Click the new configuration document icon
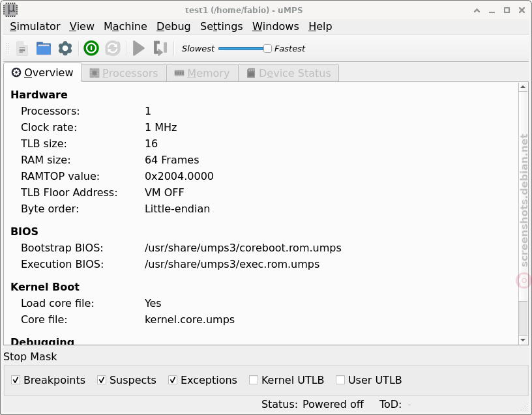Viewport: 532px width, 415px height. coord(22,48)
